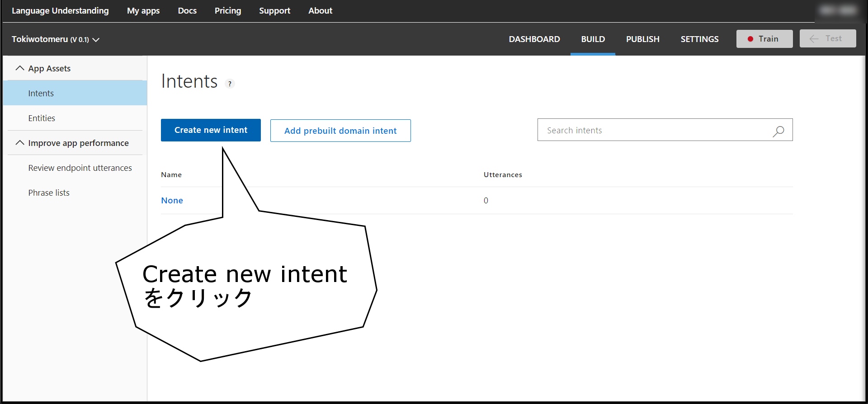The height and width of the screenshot is (404, 868).
Task: Click the Create new intent button
Action: 211,130
